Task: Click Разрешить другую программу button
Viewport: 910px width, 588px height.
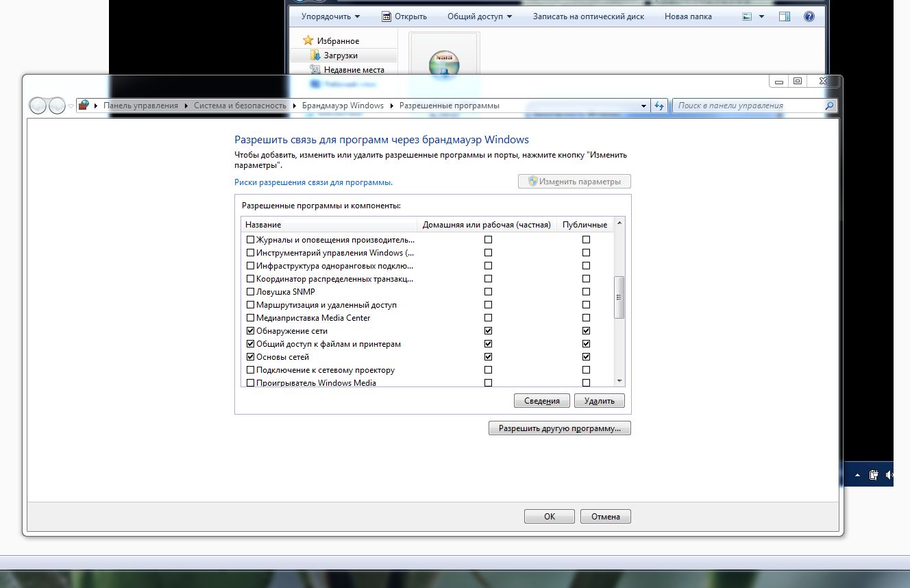Action: click(559, 428)
